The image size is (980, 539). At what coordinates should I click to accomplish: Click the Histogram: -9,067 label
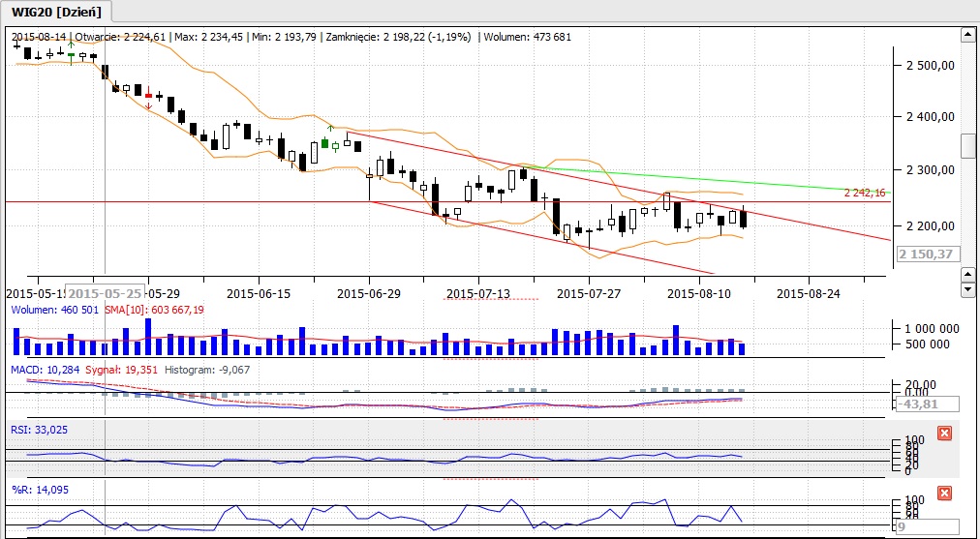point(207,370)
